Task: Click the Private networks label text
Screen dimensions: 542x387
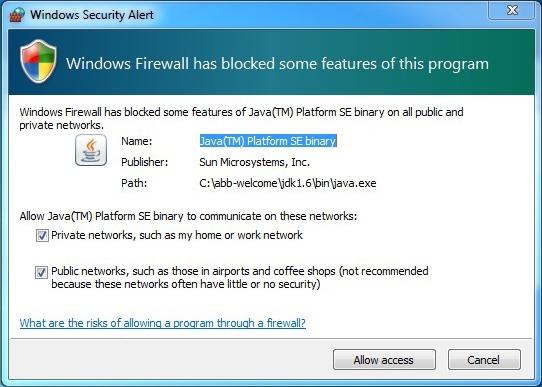Action: coord(177,235)
